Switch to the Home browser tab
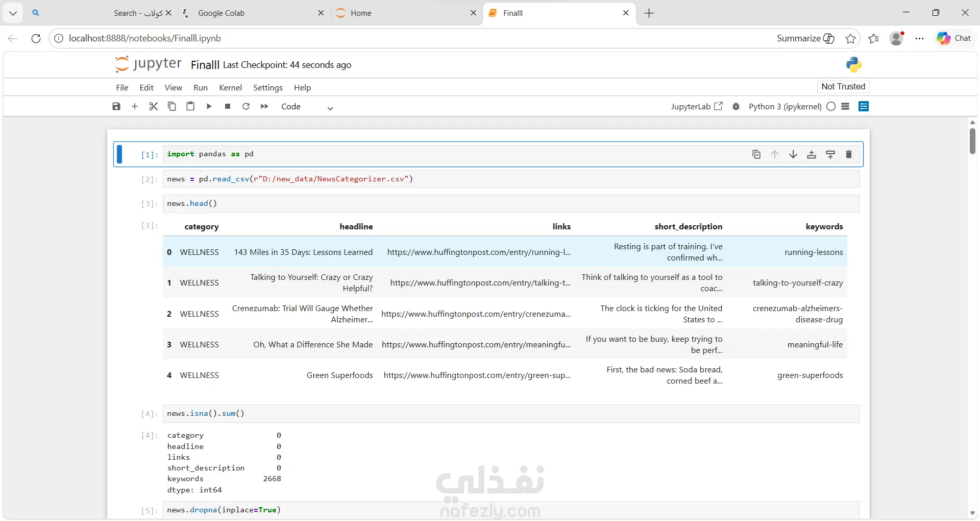The width and height of the screenshot is (980, 521). (407, 13)
